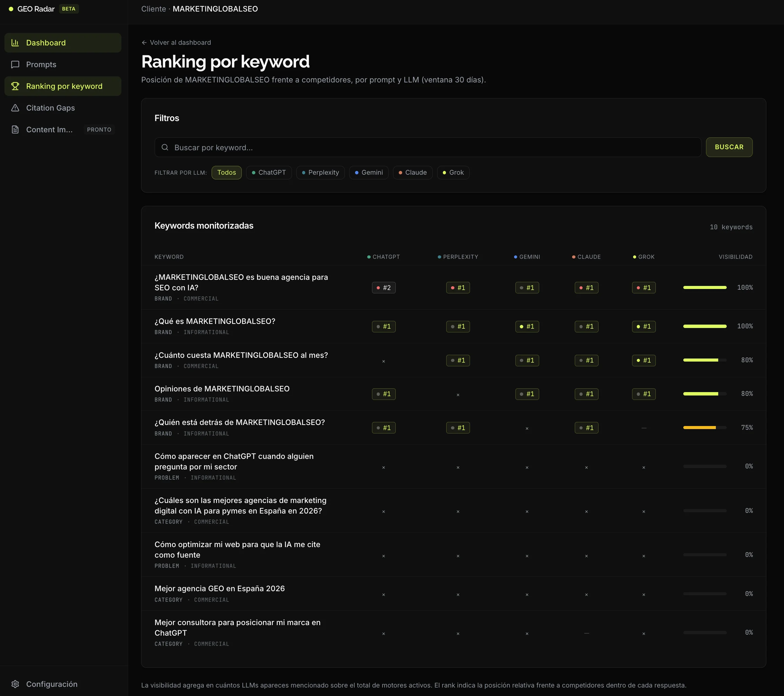Select the Dashboard bar-chart icon
Image resolution: width=784 pixels, height=696 pixels.
click(x=15, y=43)
